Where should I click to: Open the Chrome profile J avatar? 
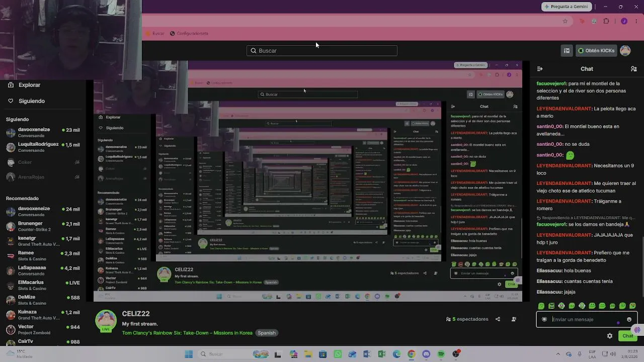coord(624,21)
